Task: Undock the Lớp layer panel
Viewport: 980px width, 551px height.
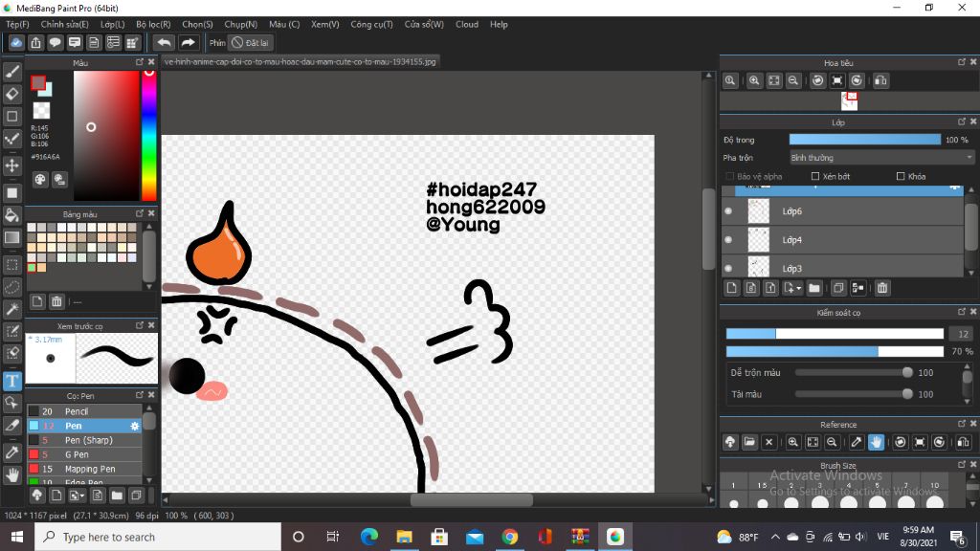Action: pos(961,121)
